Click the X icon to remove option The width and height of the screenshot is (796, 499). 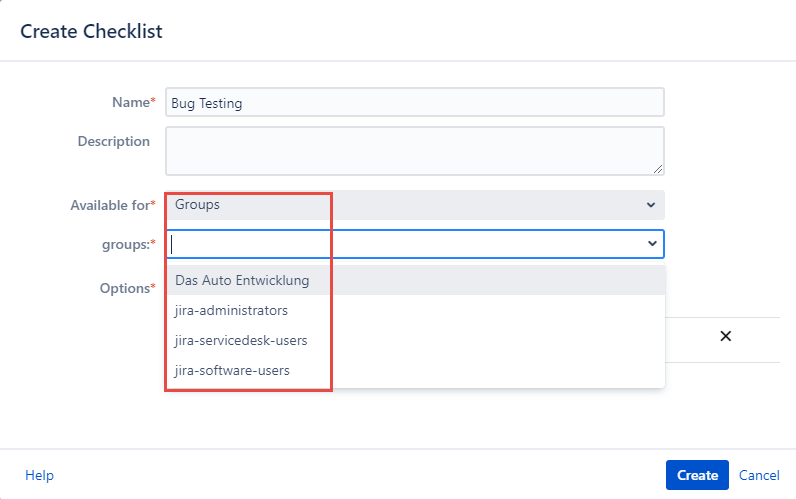[726, 336]
